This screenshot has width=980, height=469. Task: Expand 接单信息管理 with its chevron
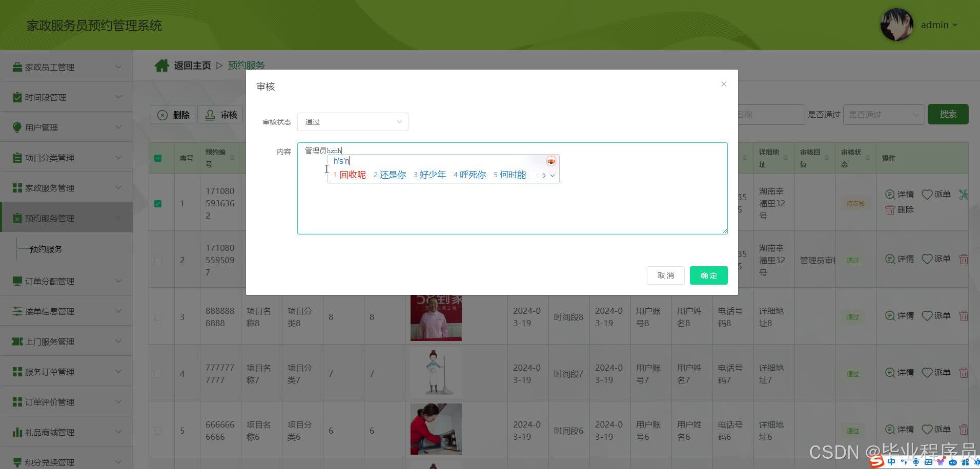coord(118,311)
